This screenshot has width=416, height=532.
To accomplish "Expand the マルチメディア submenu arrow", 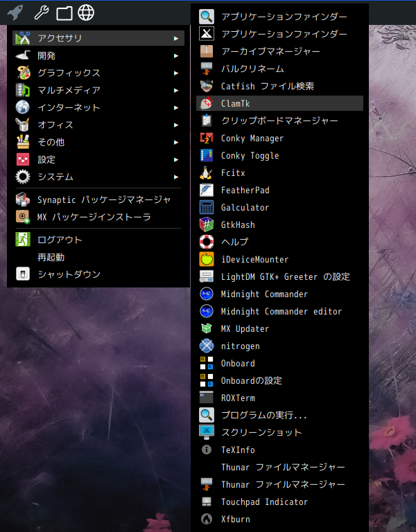I will (176, 90).
